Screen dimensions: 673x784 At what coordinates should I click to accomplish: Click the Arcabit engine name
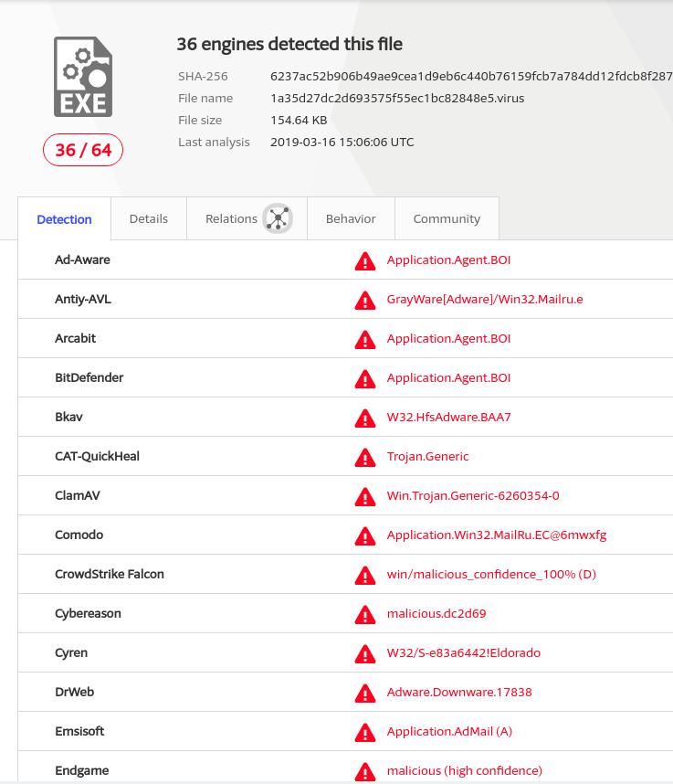[x=76, y=338]
